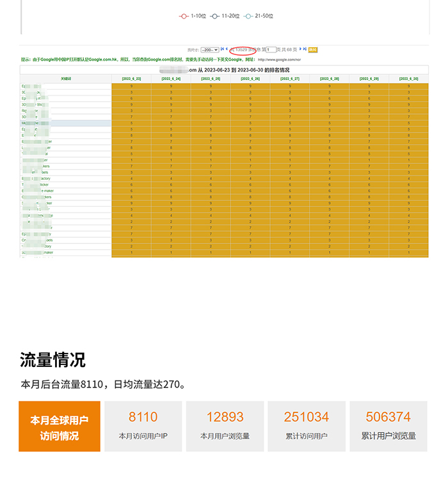Click the [2023_6_28] column header
Image resolution: width=448 pixels, height=495 pixels.
click(x=330, y=79)
